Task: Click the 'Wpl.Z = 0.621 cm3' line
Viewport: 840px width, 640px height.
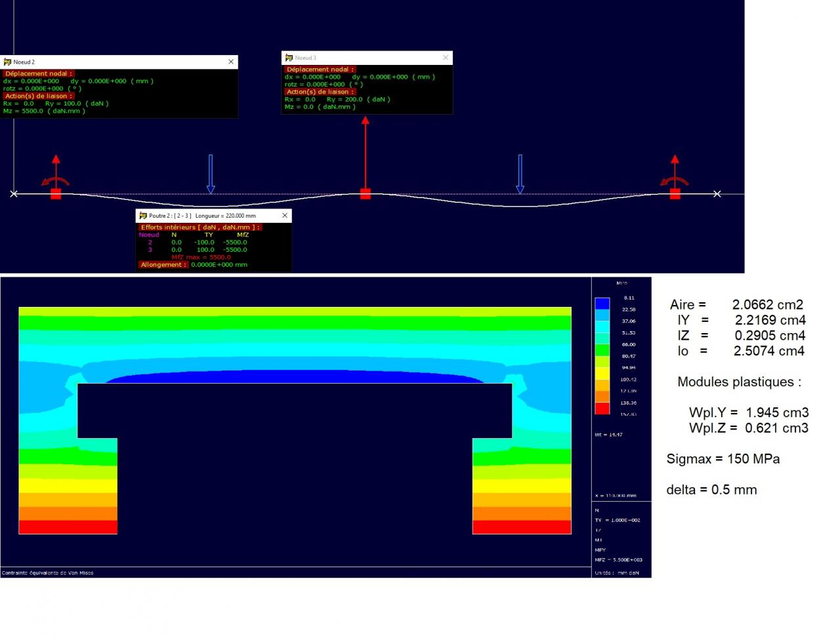Action: point(749,428)
